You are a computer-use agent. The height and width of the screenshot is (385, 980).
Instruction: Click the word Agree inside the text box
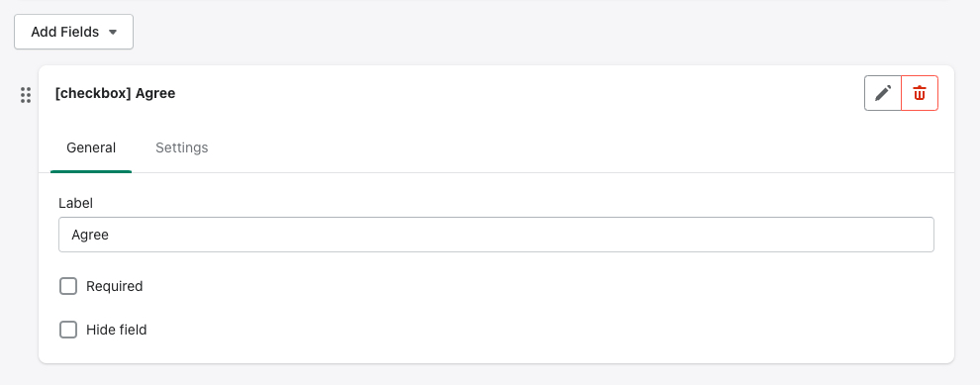coord(90,235)
